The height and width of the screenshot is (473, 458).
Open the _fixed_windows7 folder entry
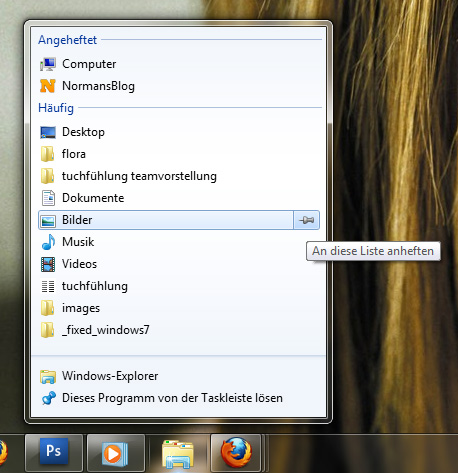tap(179, 330)
